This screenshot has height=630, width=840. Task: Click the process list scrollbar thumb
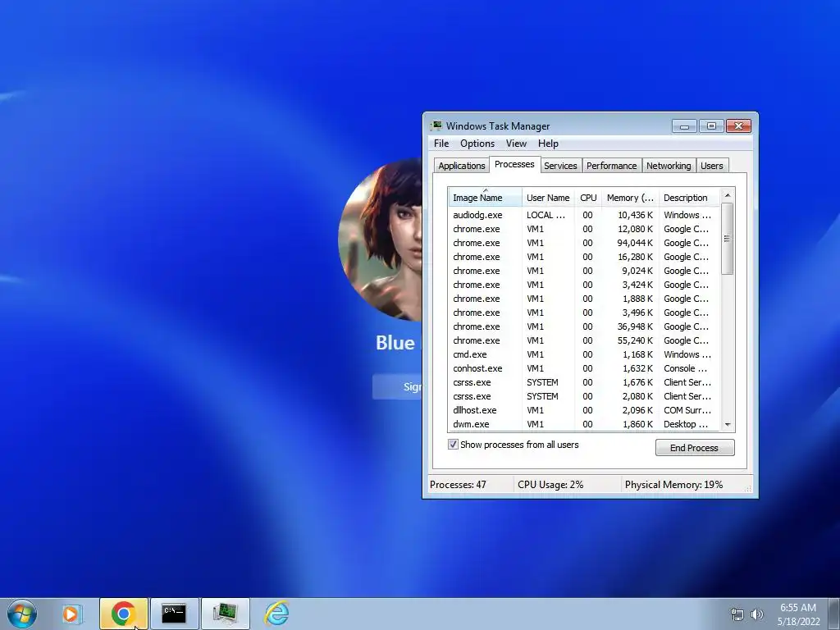click(728, 239)
